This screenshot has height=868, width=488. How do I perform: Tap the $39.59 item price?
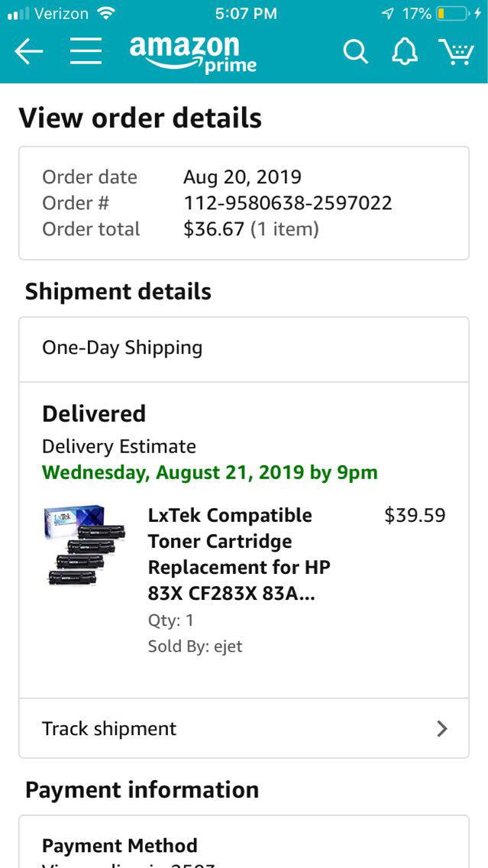[x=415, y=515]
